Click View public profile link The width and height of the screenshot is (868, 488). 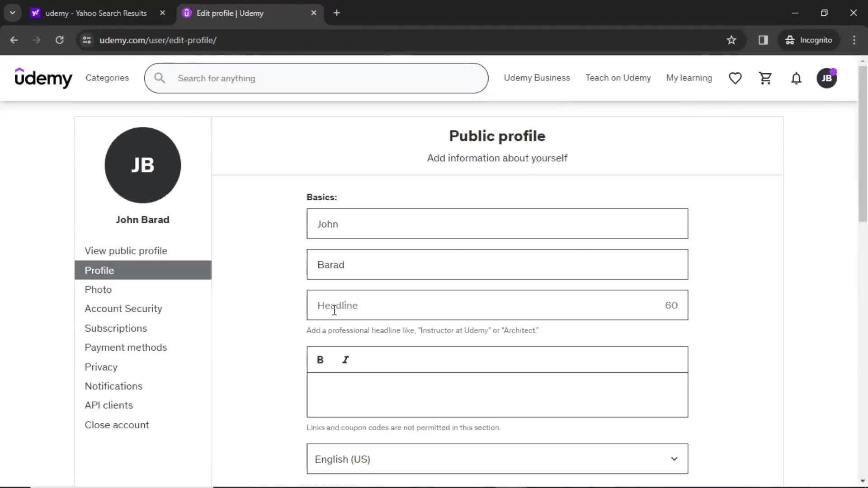(x=126, y=251)
